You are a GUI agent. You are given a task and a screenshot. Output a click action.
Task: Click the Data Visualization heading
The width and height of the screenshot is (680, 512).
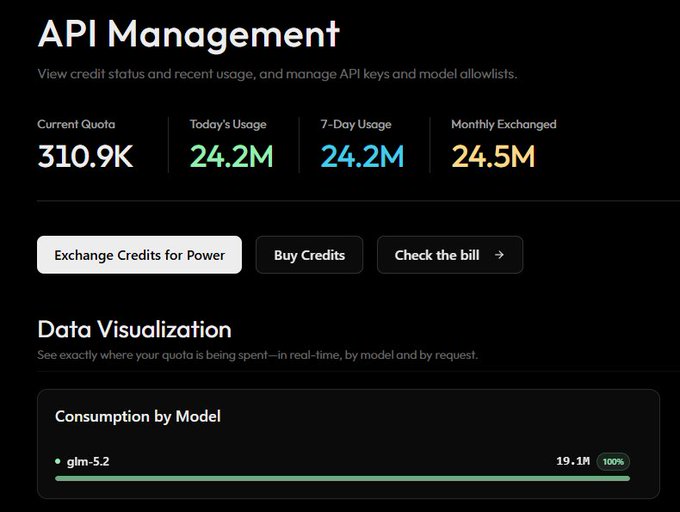pos(134,329)
